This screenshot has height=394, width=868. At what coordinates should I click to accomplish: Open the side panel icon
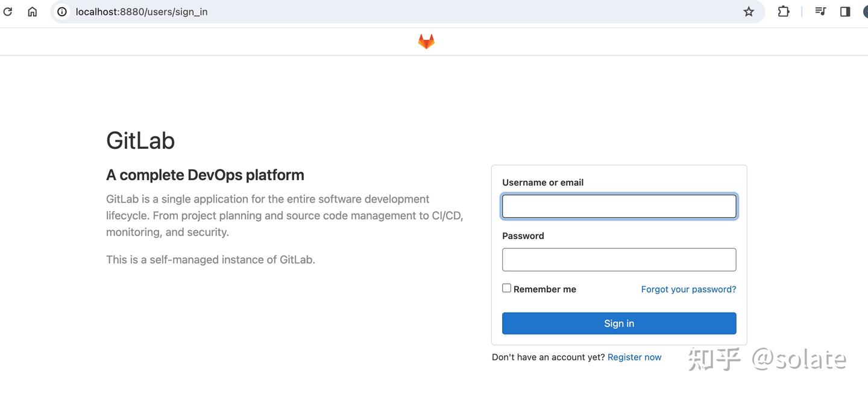pos(844,11)
